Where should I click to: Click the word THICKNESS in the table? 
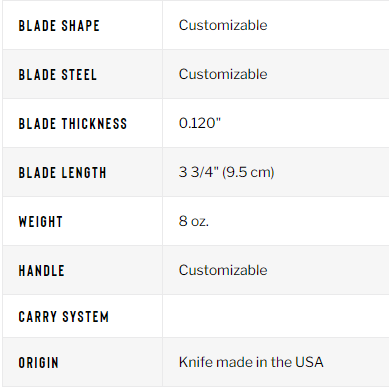(x=94, y=124)
